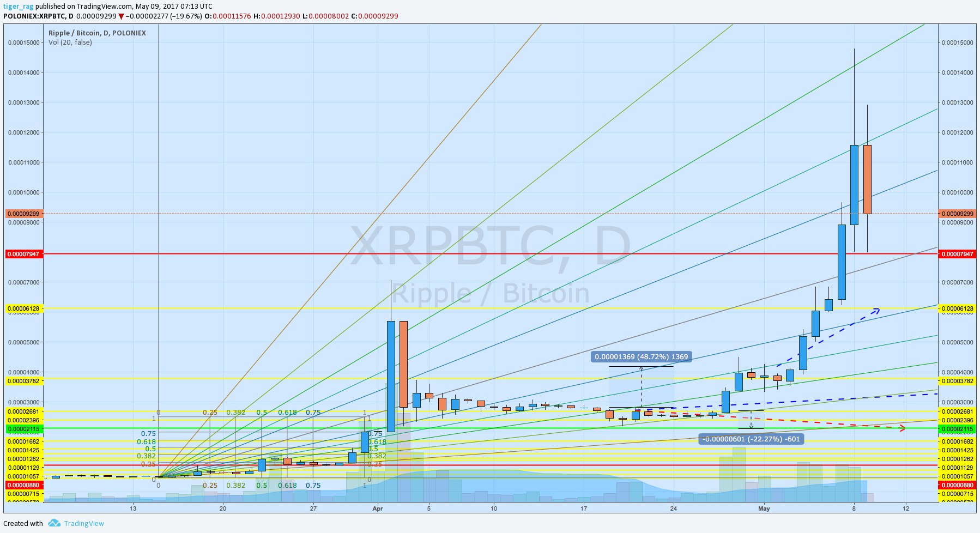Click the high value H:0.00012930
This screenshot has height=533, width=980.
(x=276, y=16)
